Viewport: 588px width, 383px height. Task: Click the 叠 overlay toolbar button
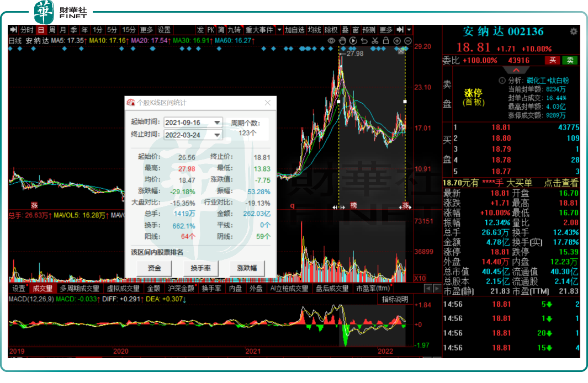pos(345,30)
